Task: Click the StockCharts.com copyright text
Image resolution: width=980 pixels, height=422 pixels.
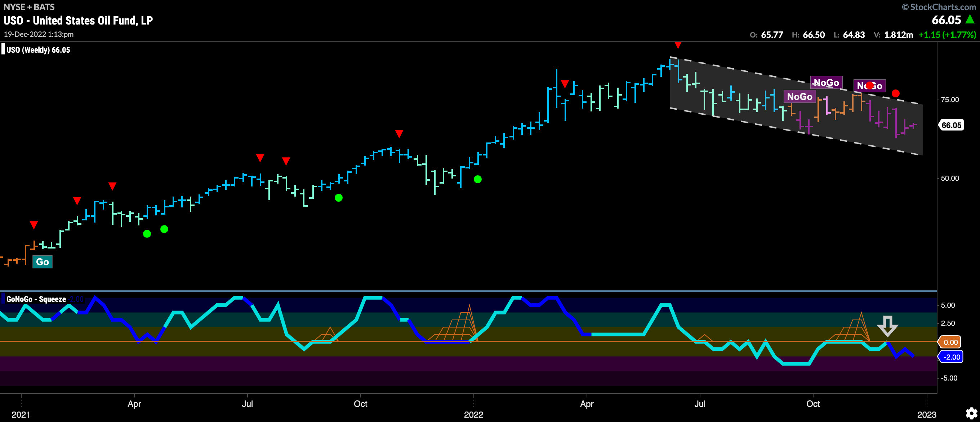Action: click(939, 7)
